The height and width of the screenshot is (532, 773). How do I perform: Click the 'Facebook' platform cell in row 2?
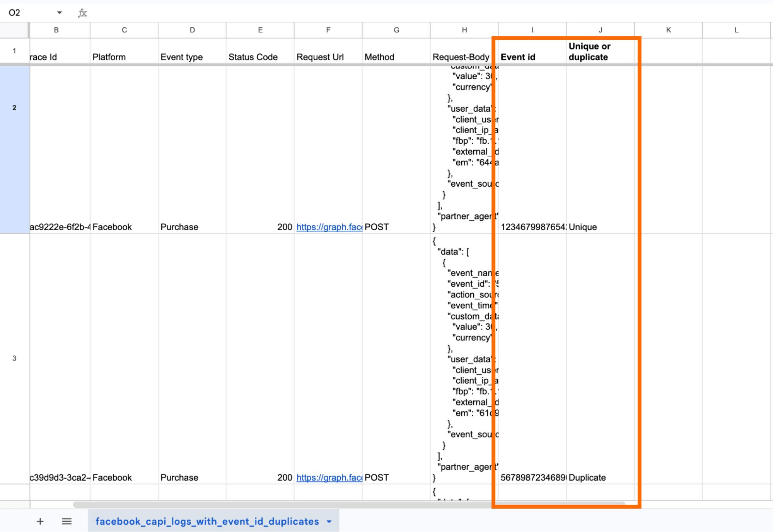(x=124, y=149)
